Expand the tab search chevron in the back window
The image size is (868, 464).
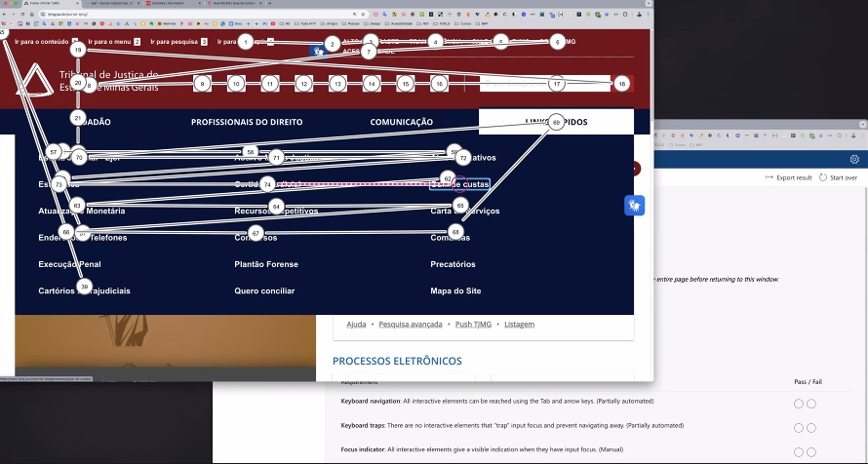(x=863, y=123)
